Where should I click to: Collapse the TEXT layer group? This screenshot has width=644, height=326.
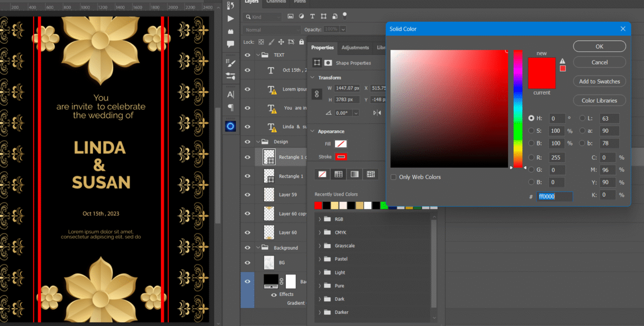(x=257, y=55)
